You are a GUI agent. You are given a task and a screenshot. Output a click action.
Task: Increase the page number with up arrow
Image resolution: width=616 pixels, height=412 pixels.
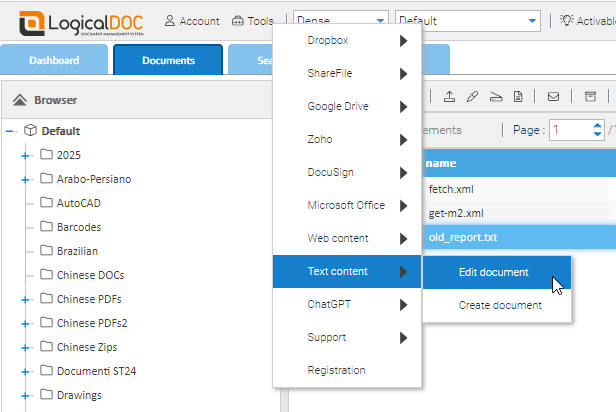[x=598, y=126]
